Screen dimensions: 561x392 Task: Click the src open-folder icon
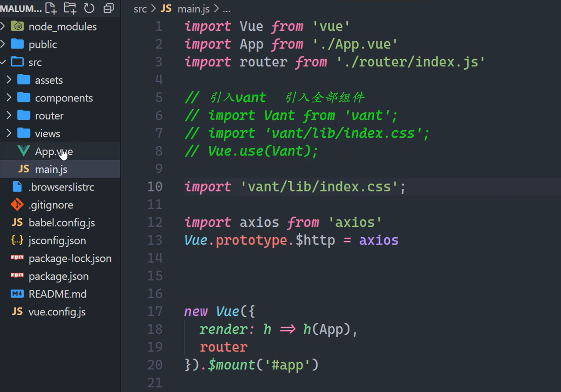tap(17, 62)
